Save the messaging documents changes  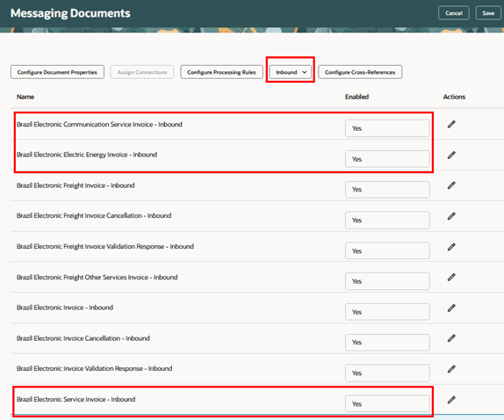coord(488,13)
